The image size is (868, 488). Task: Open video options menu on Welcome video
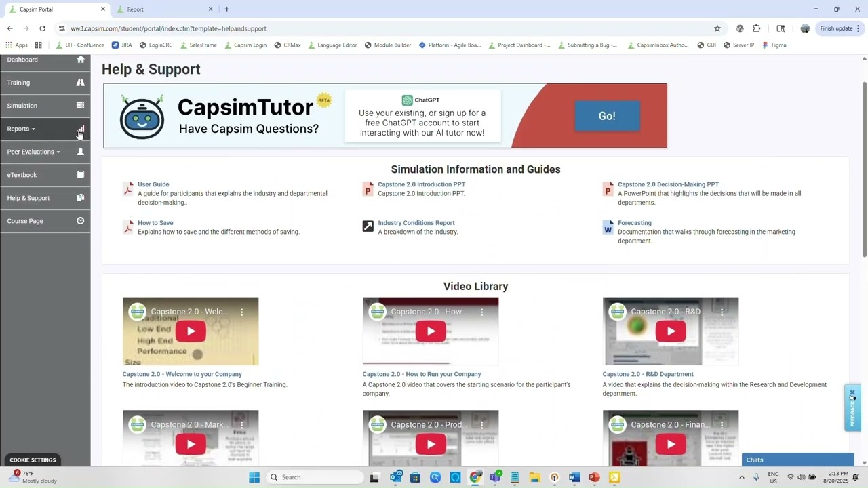coord(242,312)
